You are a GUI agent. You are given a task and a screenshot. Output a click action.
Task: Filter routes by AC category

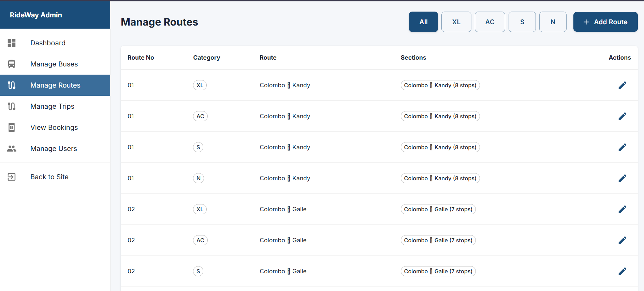[490, 22]
